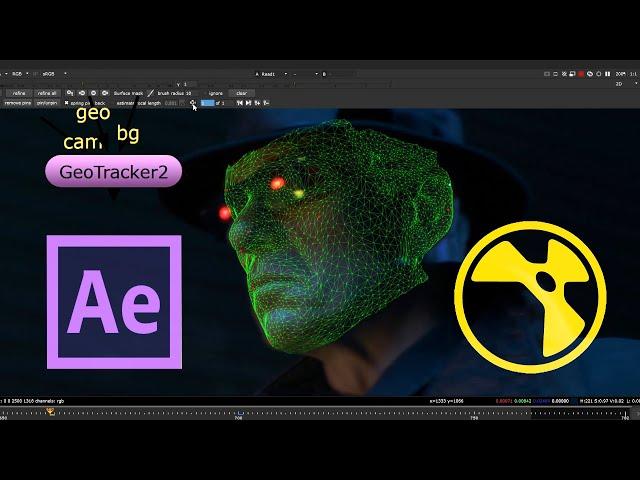Screen dimensions: 640x480
Task: Open the 2D view mode dropdown
Action: (x=627, y=84)
